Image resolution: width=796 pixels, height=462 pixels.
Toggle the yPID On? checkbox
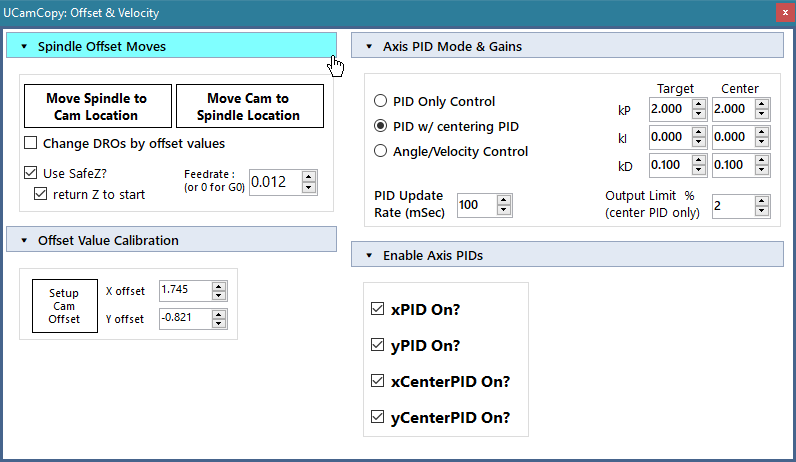tap(377, 345)
